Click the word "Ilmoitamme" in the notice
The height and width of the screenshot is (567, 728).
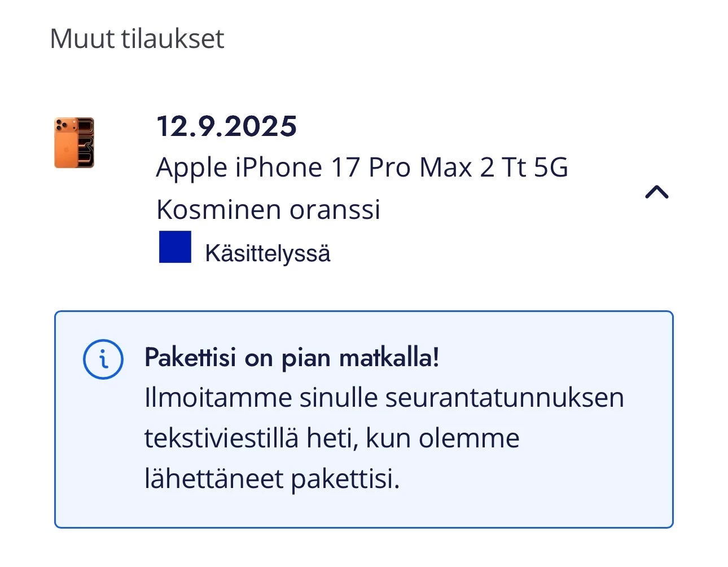218,398
